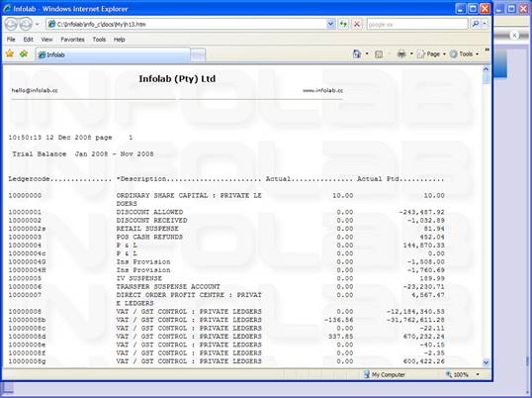Click the address bar showing fn13.htm path

click(x=186, y=24)
